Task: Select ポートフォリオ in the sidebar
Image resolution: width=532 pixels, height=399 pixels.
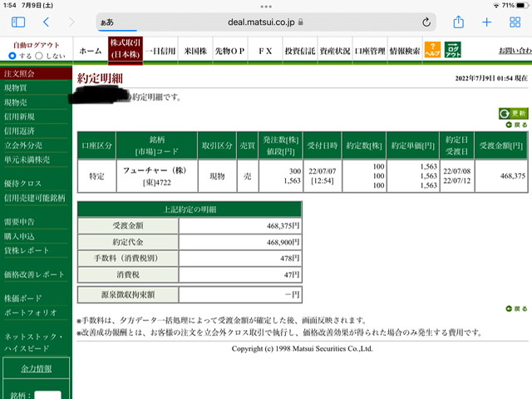Action: click(30, 313)
